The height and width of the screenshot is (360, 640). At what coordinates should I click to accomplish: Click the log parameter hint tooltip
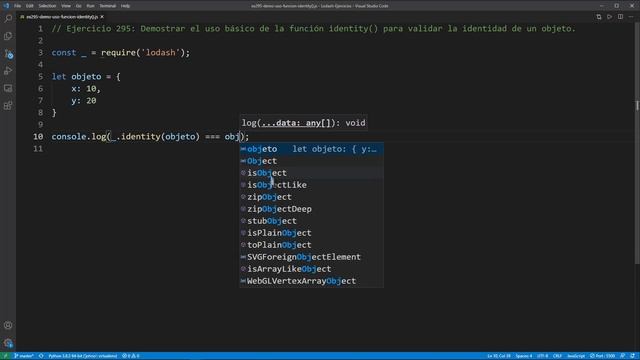click(303, 123)
